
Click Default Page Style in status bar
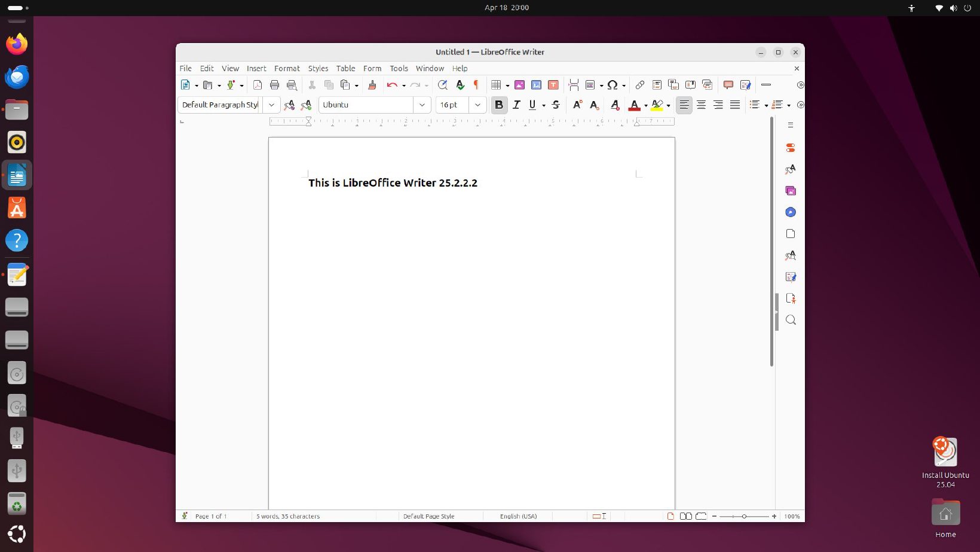[428, 516]
